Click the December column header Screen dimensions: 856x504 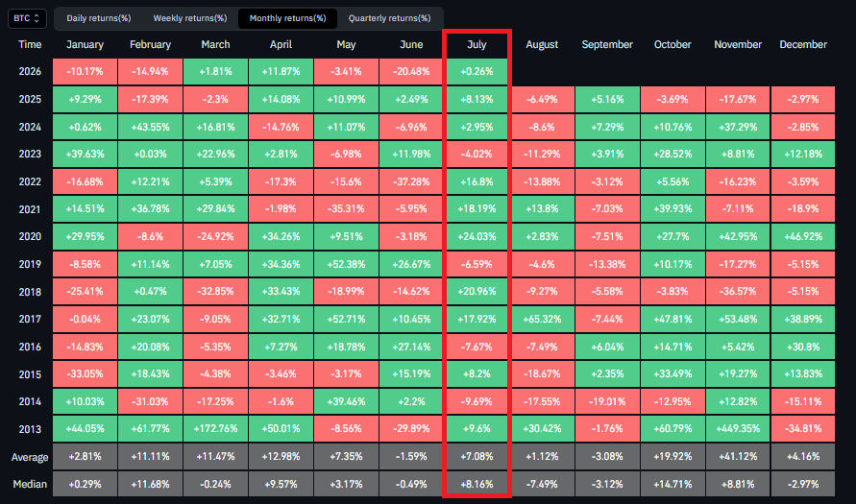803,45
